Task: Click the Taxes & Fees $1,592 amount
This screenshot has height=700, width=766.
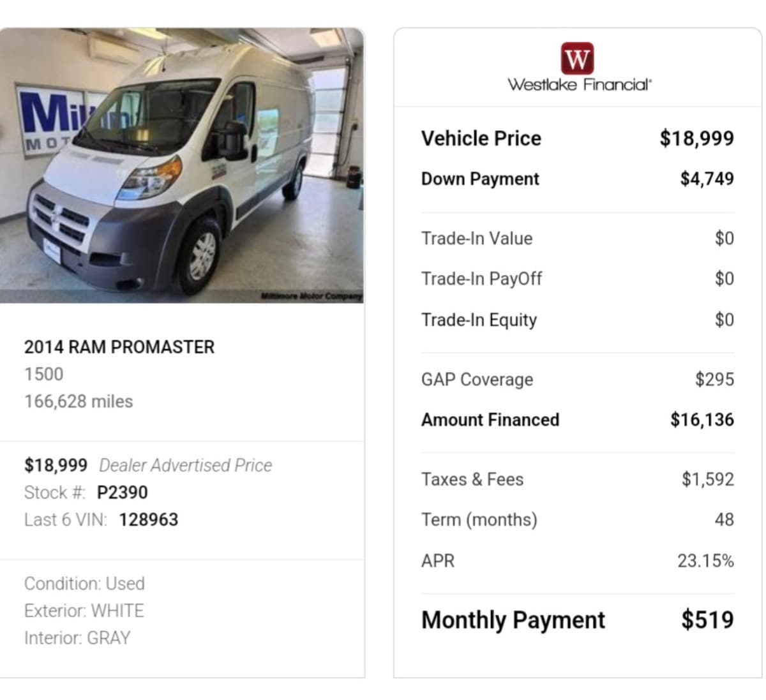Action: coord(707,479)
